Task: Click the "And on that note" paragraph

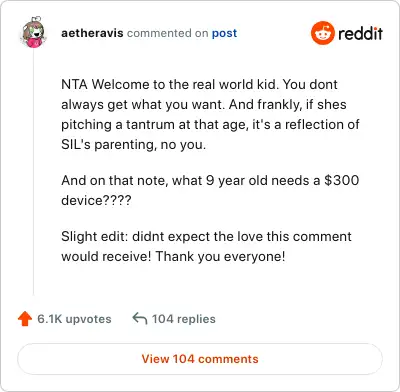Action: tap(210, 190)
